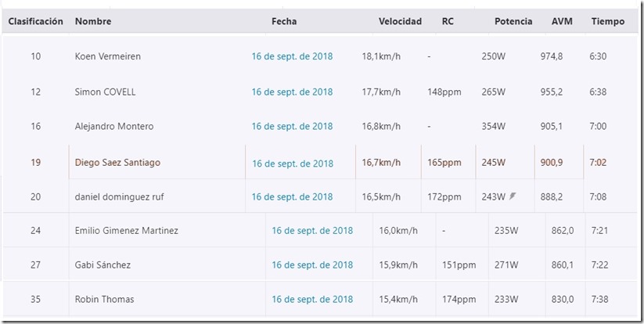Select the name Diego Saez Santiago

pyautogui.click(x=117, y=163)
